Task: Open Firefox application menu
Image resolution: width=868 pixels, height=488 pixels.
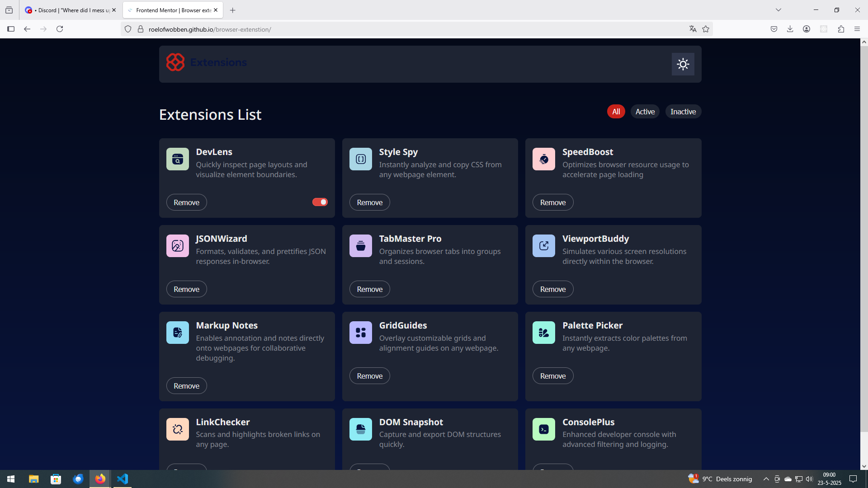Action: pos(857,29)
